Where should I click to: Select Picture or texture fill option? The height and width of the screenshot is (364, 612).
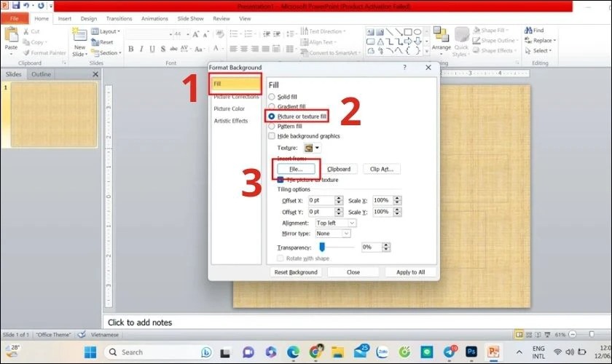click(272, 116)
